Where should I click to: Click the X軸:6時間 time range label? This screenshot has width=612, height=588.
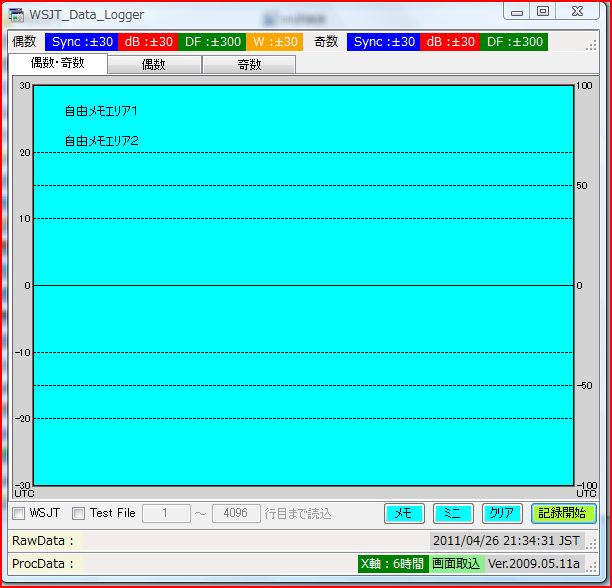[393, 564]
